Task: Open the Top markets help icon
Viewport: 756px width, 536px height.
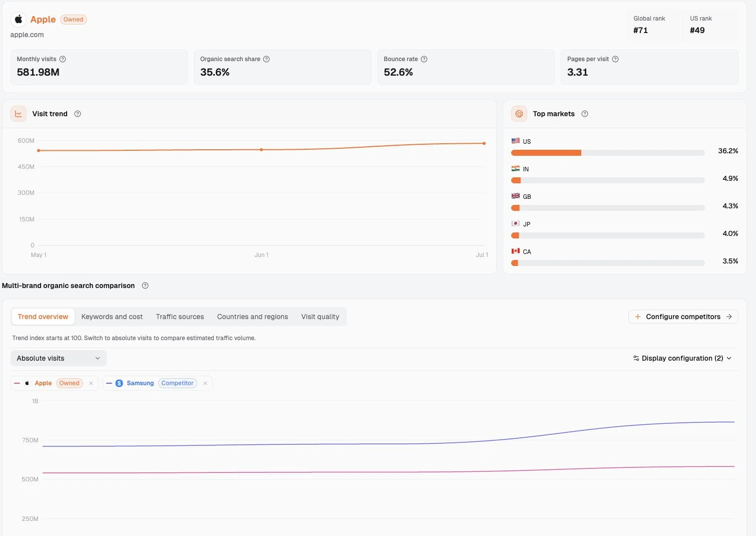Action: click(x=585, y=114)
